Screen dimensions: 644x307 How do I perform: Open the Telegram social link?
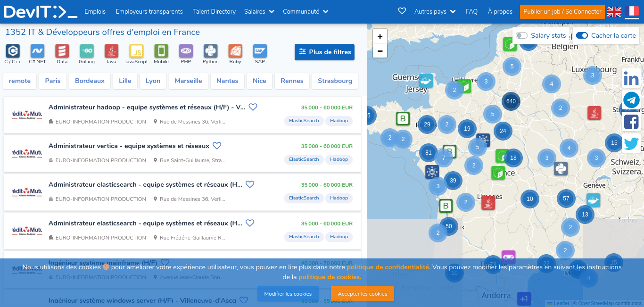pyautogui.click(x=631, y=100)
